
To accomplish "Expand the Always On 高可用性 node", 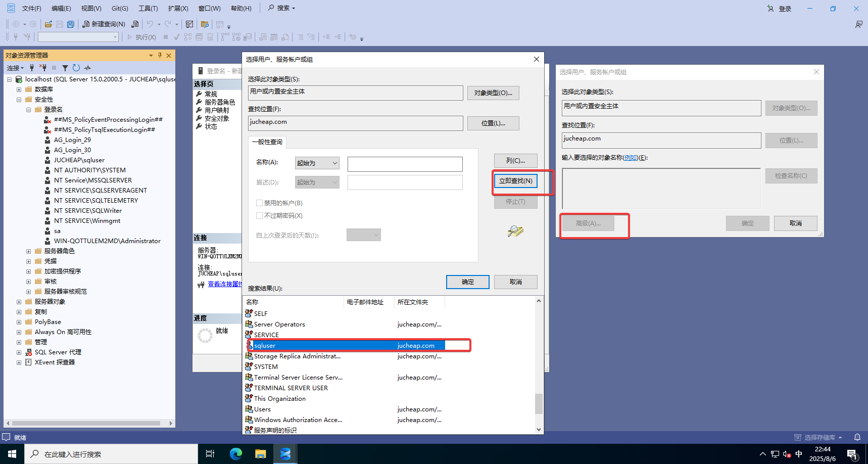I will click(19, 332).
